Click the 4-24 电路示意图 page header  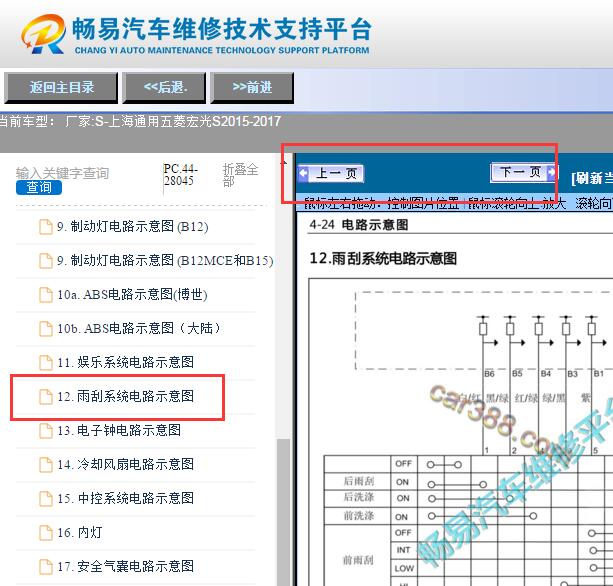point(359,225)
